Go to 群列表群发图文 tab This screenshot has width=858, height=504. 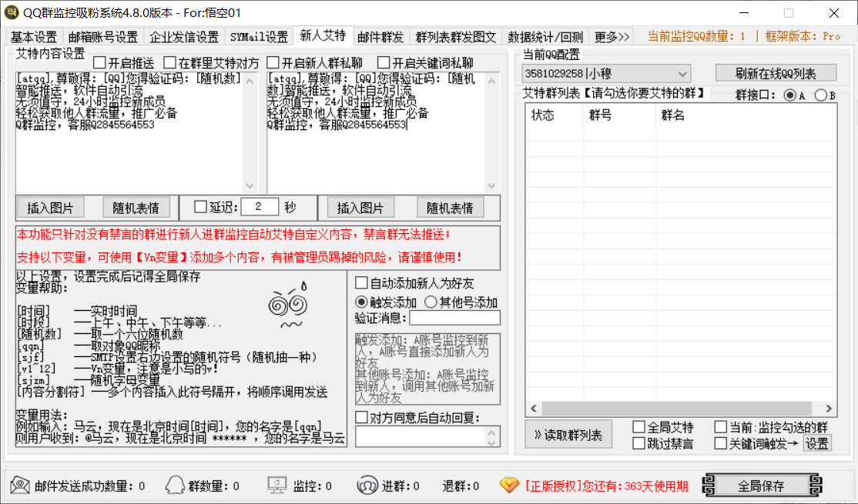[x=456, y=37]
